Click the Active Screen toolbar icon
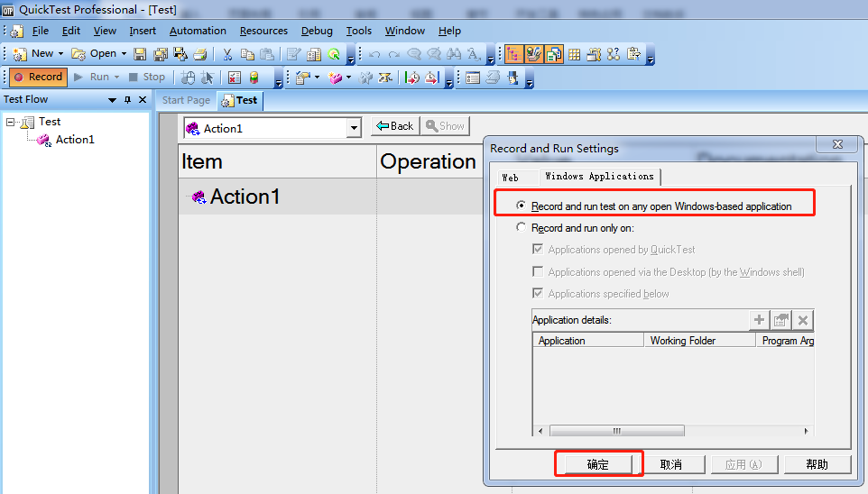 point(595,54)
